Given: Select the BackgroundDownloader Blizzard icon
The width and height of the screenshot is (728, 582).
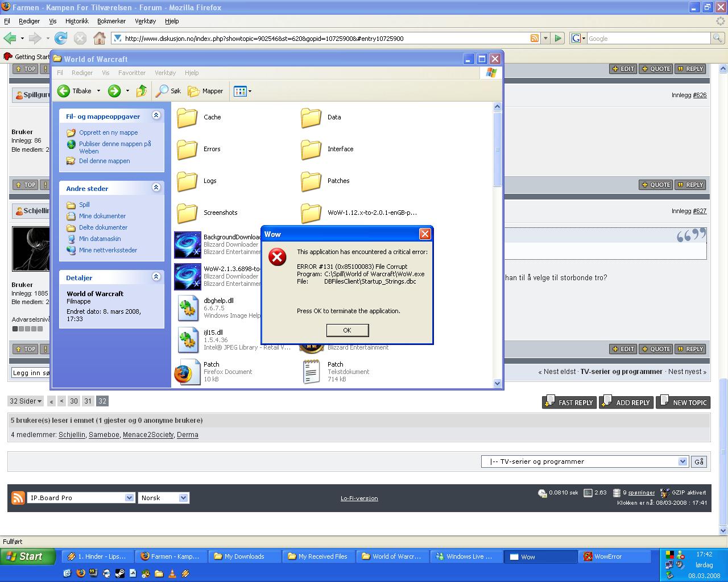Looking at the screenshot, I should [x=187, y=245].
